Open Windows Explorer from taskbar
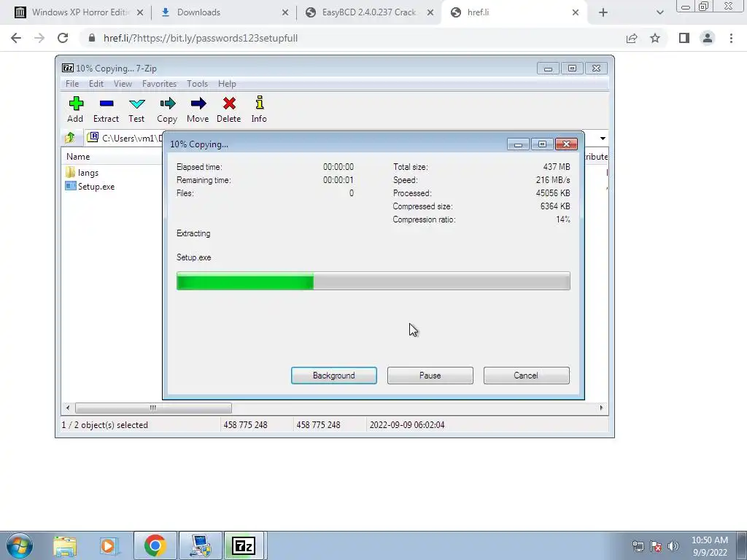This screenshot has height=560, width=747. coord(65,545)
